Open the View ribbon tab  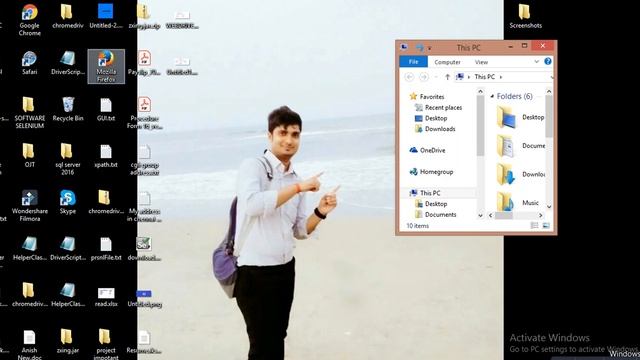[x=481, y=62]
